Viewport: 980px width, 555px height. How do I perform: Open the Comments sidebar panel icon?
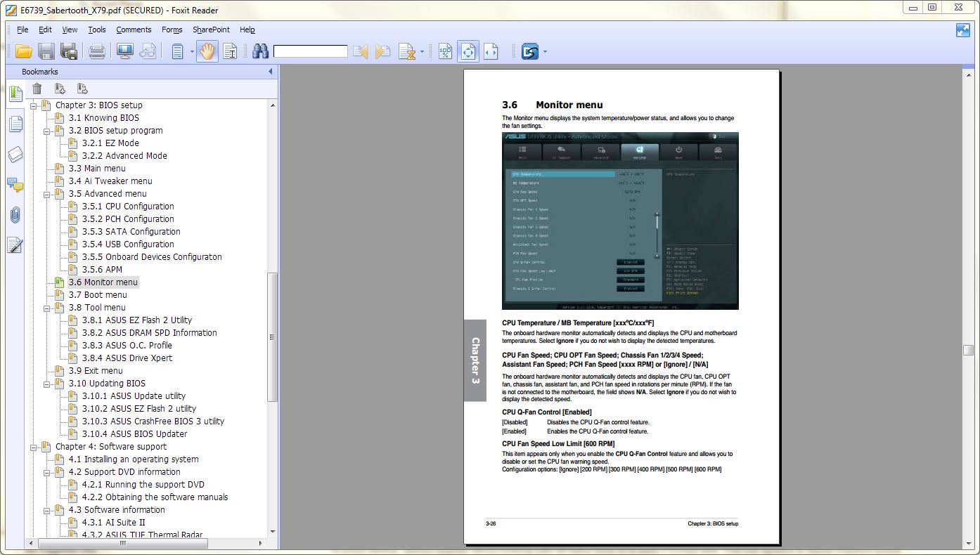(x=15, y=185)
